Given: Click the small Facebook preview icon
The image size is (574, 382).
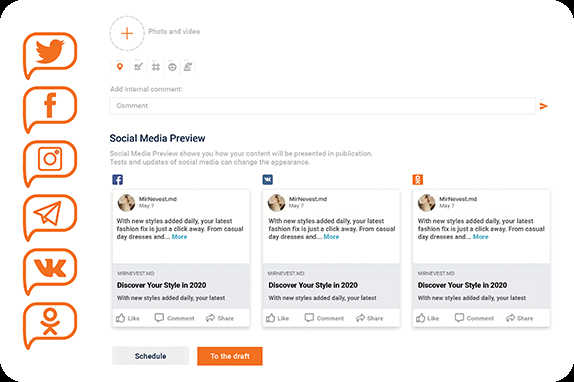Looking at the screenshot, I should point(118,180).
